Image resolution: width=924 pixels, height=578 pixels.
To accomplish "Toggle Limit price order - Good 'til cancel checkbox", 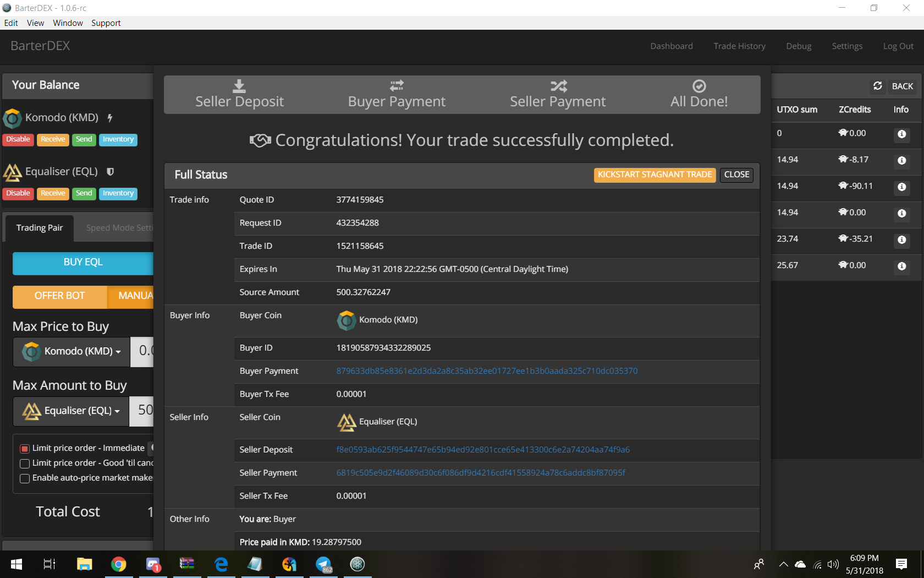I will (24, 464).
